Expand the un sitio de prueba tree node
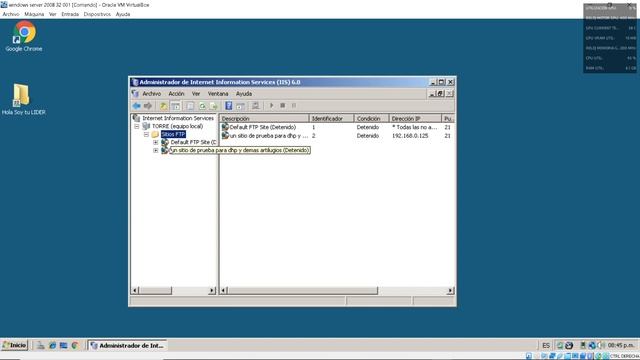 pos(156,150)
